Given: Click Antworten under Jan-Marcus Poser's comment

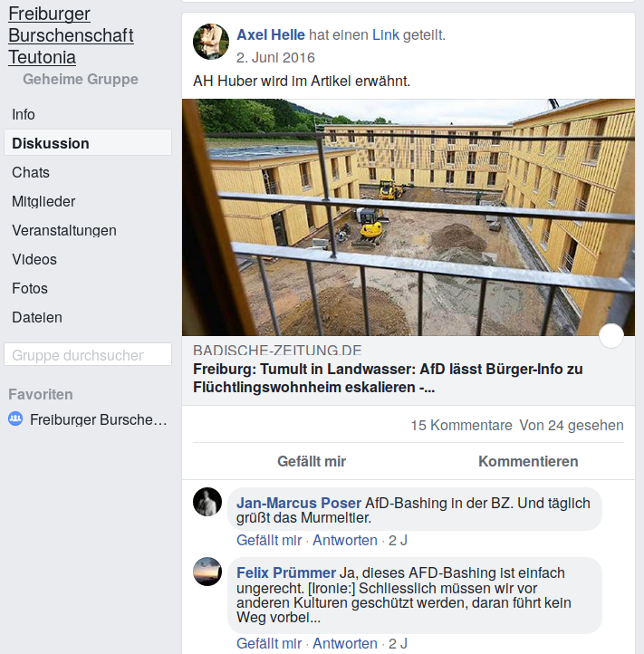Looking at the screenshot, I should click(345, 540).
